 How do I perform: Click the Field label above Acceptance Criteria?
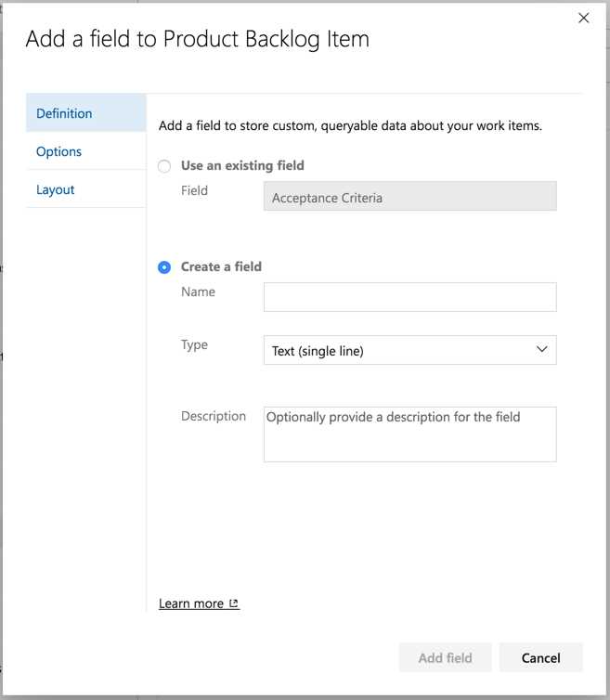(194, 190)
